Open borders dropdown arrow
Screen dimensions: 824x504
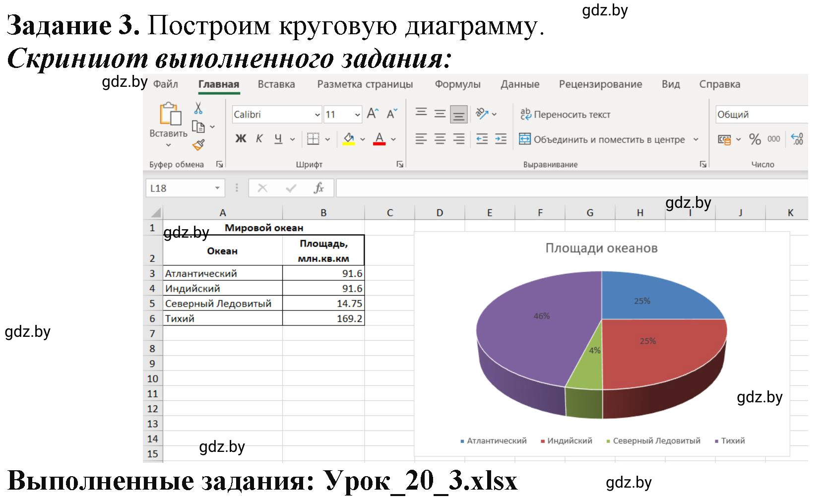tap(327, 139)
